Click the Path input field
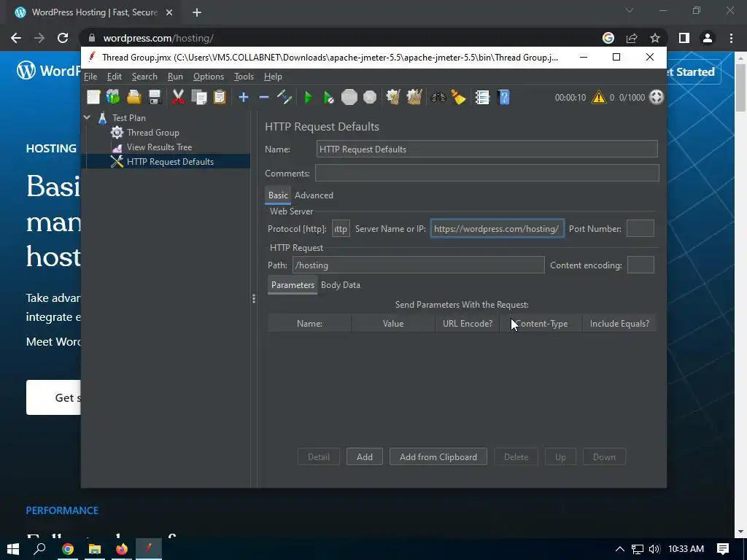Viewport: 747px width, 560px height. (418, 265)
